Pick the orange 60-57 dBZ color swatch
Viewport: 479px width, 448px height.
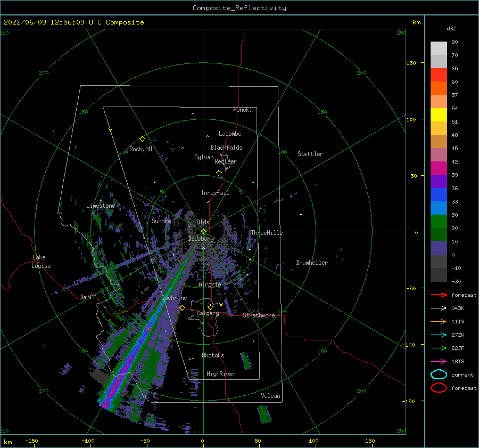point(439,88)
